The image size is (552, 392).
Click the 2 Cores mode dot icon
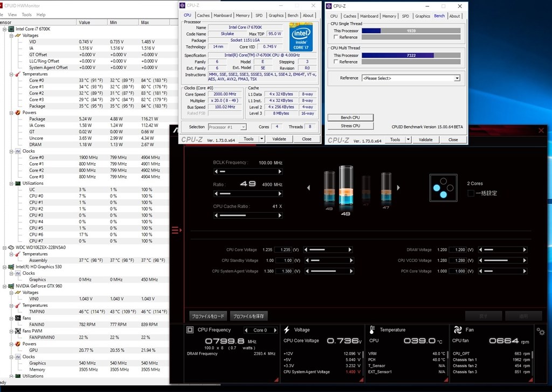[443, 188]
